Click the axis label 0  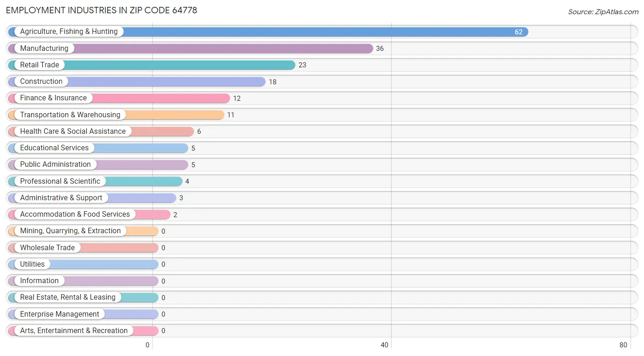[x=147, y=345]
